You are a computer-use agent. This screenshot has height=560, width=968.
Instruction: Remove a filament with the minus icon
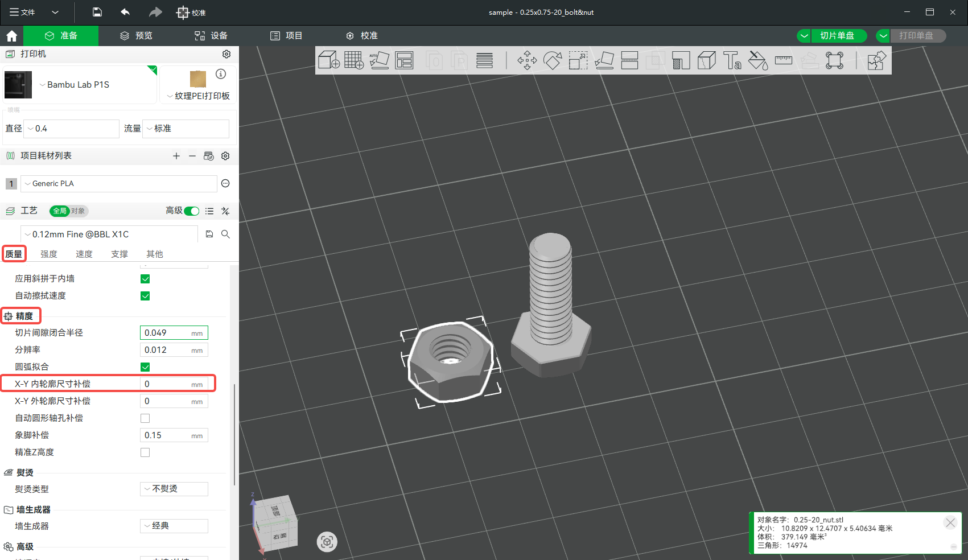point(192,156)
